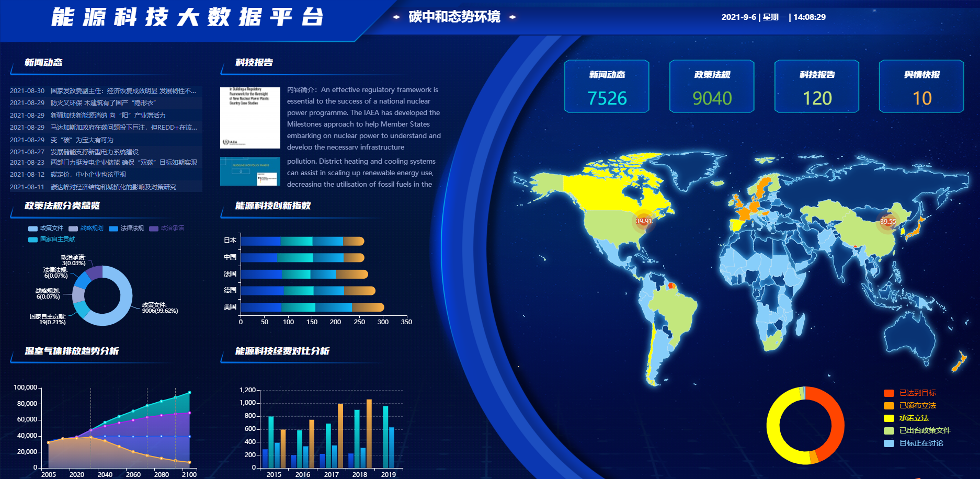Click the 德国 bar in innovation index chart
Screen dimensions: 980x479
point(308,291)
